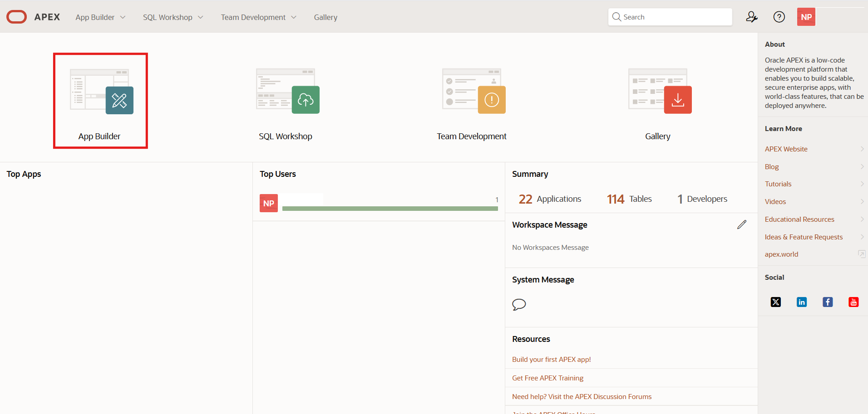Click the Gallery download icon

click(678, 100)
